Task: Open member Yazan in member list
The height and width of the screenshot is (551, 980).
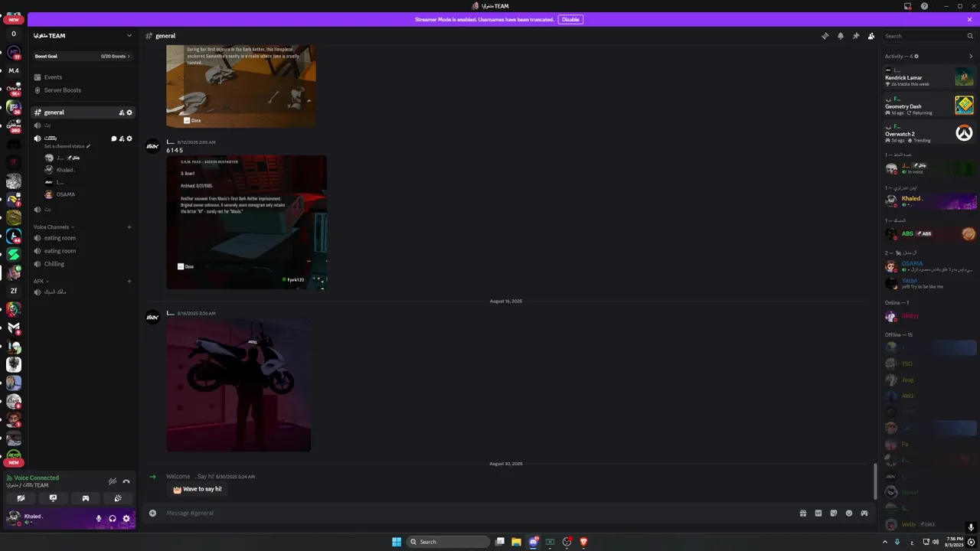Action: [929, 283]
